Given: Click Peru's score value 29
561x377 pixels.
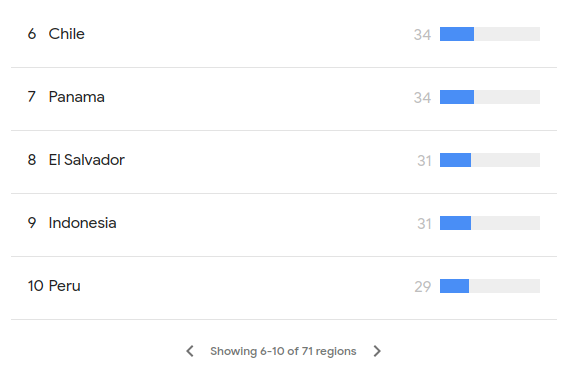Looking at the screenshot, I should pyautogui.click(x=423, y=287).
